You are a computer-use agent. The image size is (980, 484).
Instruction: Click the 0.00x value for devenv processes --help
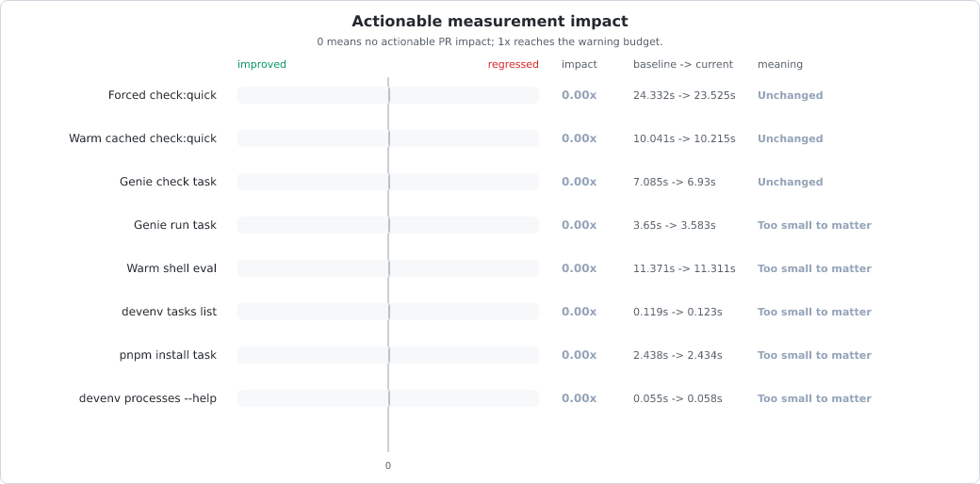[x=580, y=398]
